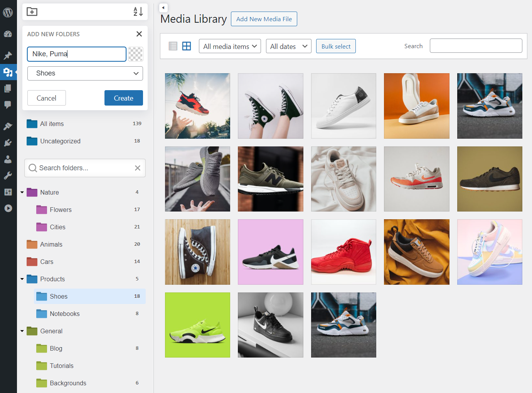The height and width of the screenshot is (393, 532).
Task: Open the dark Nike shoe on khaki thumbnail
Action: [x=490, y=179]
